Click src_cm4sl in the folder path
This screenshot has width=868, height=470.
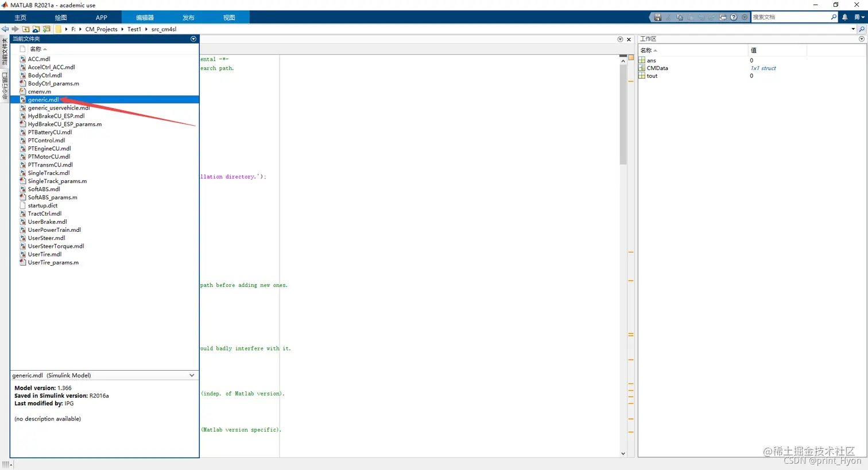pos(164,29)
